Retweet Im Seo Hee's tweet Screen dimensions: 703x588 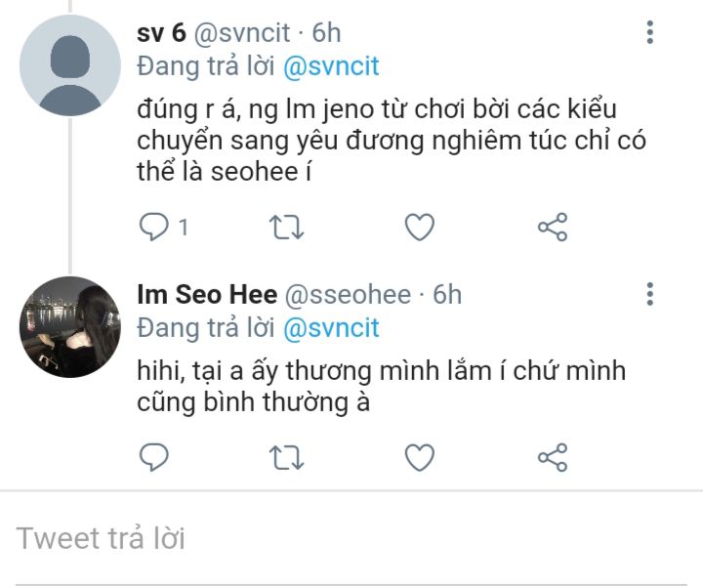pyautogui.click(x=286, y=457)
